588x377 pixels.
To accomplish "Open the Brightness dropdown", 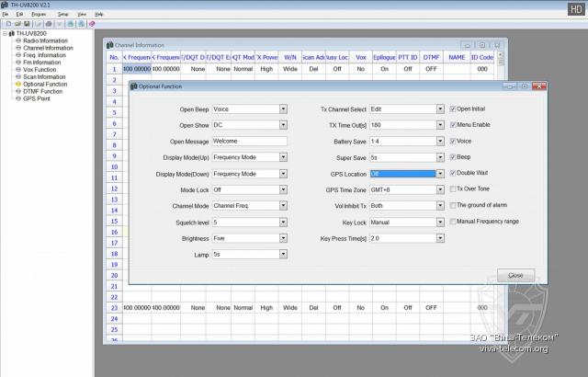I will click(282, 238).
